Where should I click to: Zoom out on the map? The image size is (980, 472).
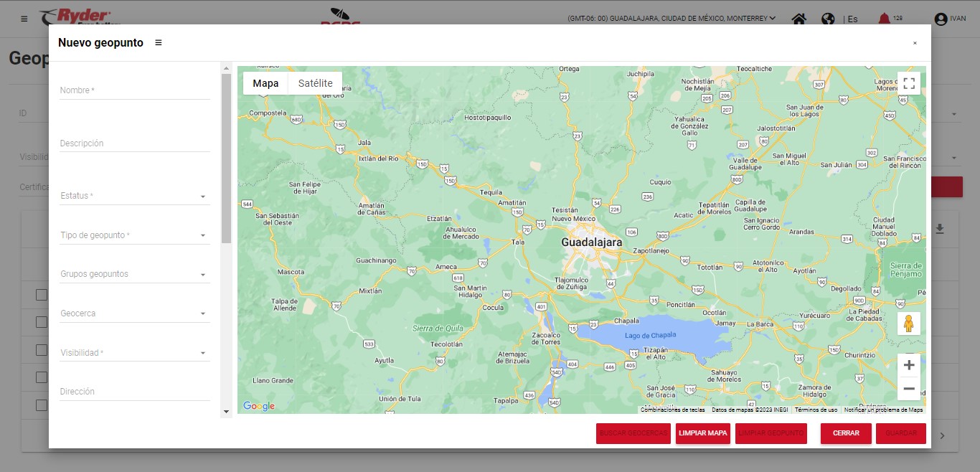[908, 389]
